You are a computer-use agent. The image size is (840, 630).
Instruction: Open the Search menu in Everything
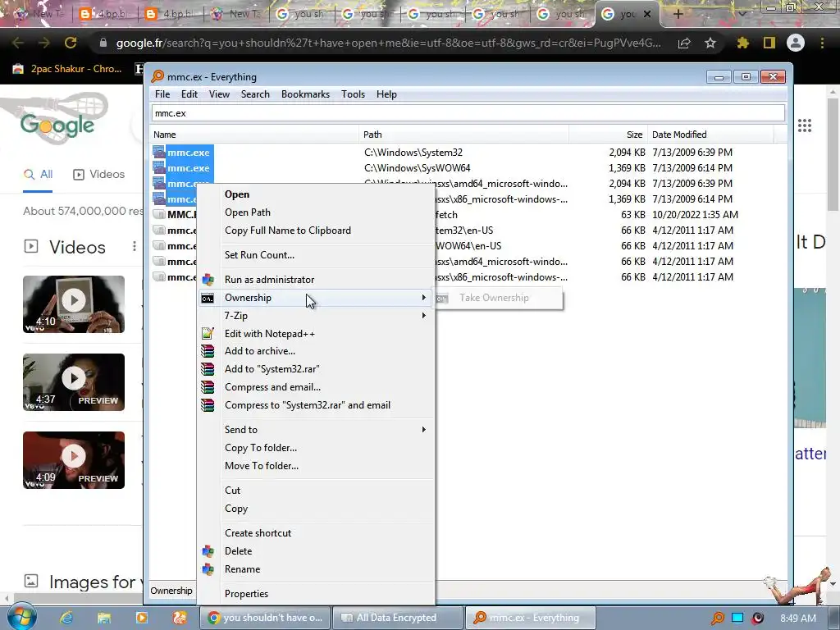255,94
